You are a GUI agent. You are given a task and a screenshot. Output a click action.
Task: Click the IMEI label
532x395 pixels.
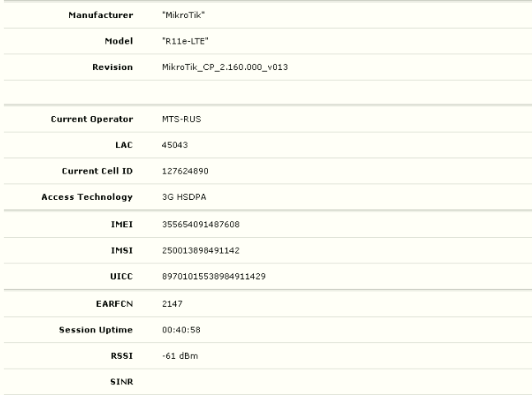[122, 225]
